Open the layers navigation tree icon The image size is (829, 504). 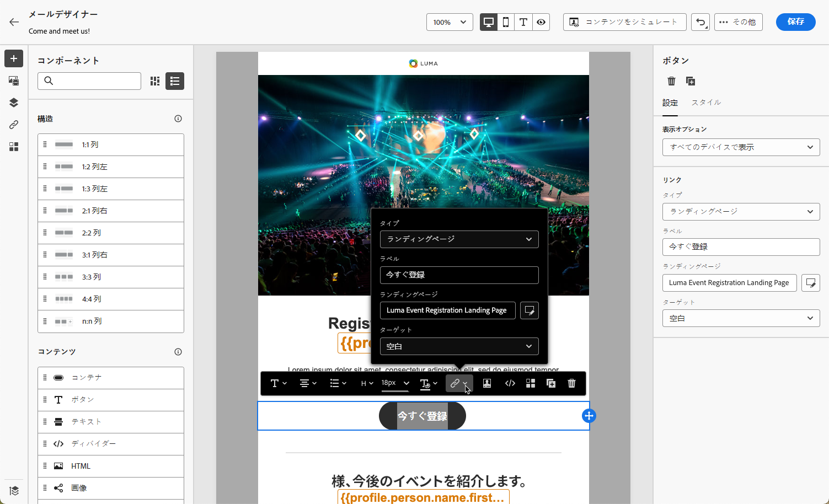click(x=14, y=103)
